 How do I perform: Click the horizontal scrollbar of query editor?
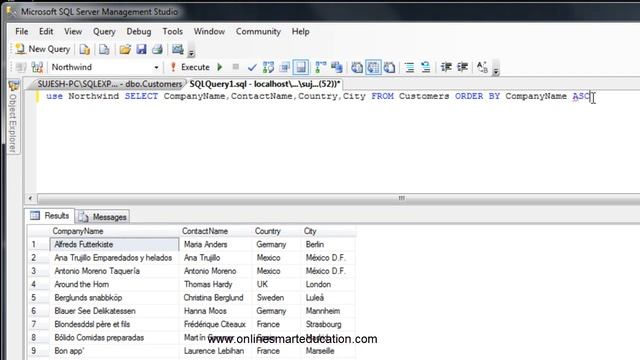click(x=402, y=198)
